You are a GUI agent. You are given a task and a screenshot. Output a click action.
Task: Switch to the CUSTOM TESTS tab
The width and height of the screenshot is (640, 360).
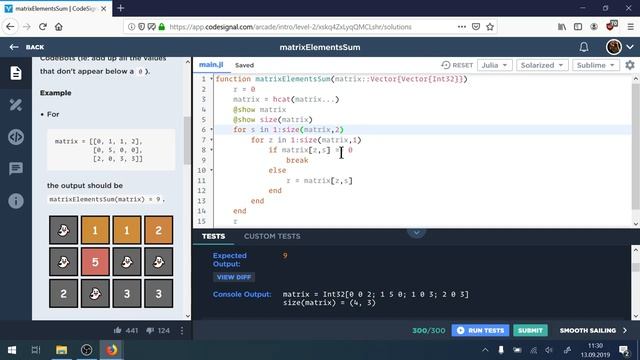click(272, 236)
